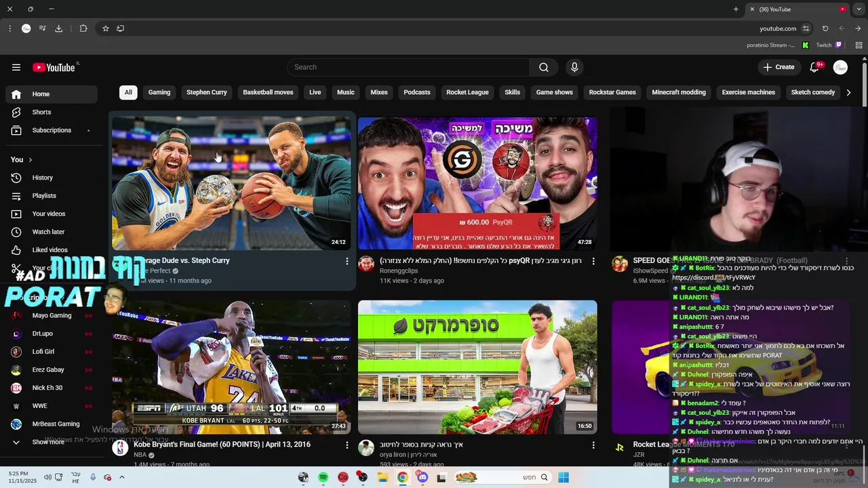The width and height of the screenshot is (868, 488).
Task: Start voice search with the microphone
Action: click(x=574, y=67)
